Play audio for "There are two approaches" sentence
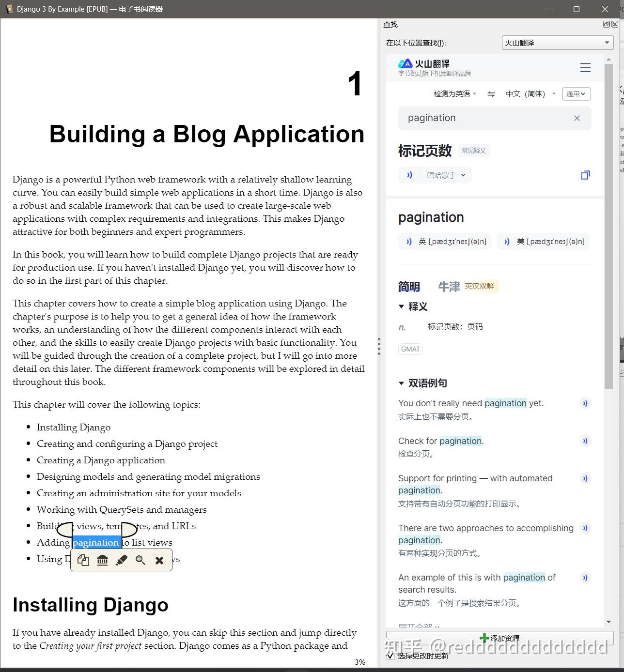 585,528
